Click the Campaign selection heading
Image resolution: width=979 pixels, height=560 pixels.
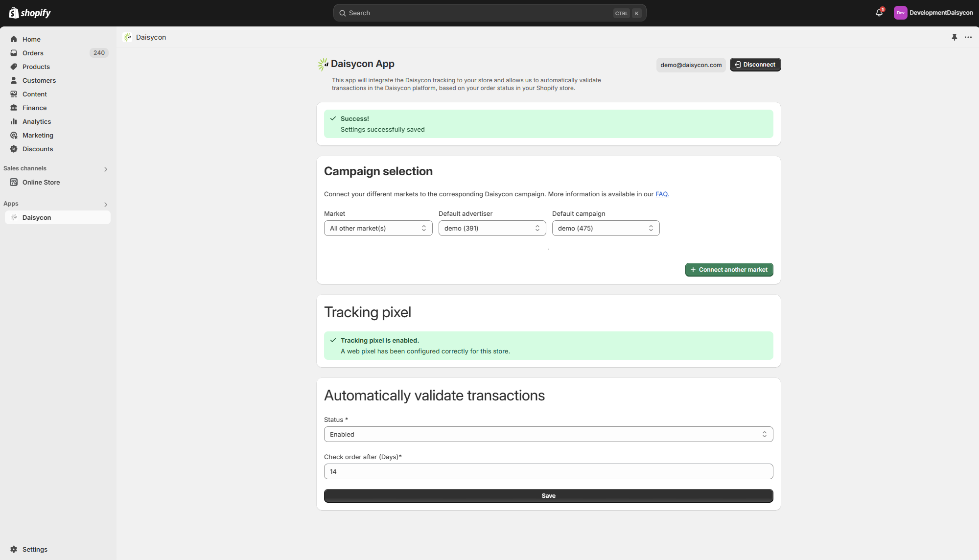point(378,171)
